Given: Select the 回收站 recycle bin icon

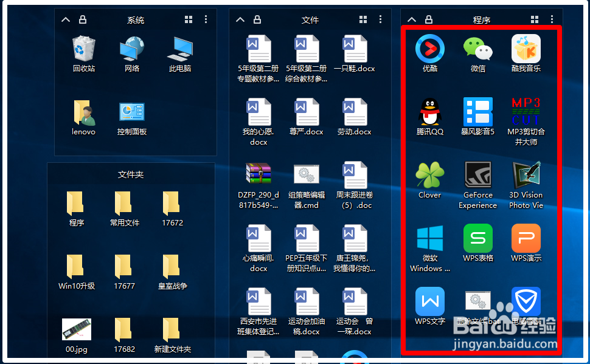Looking at the screenshot, I should click(x=83, y=49).
